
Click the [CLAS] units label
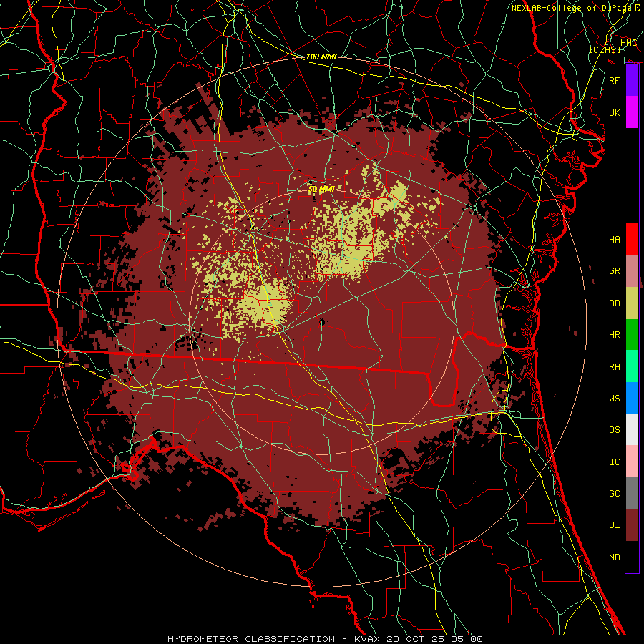pyautogui.click(x=605, y=49)
